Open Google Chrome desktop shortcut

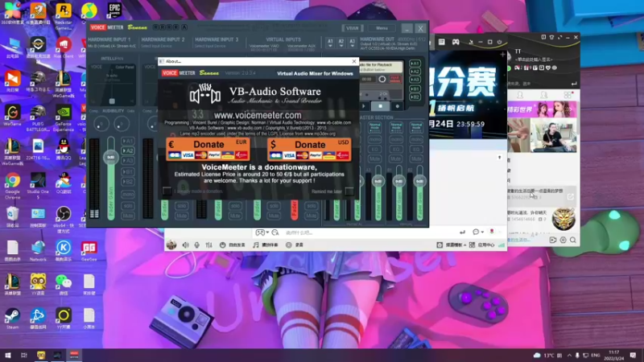click(12, 186)
